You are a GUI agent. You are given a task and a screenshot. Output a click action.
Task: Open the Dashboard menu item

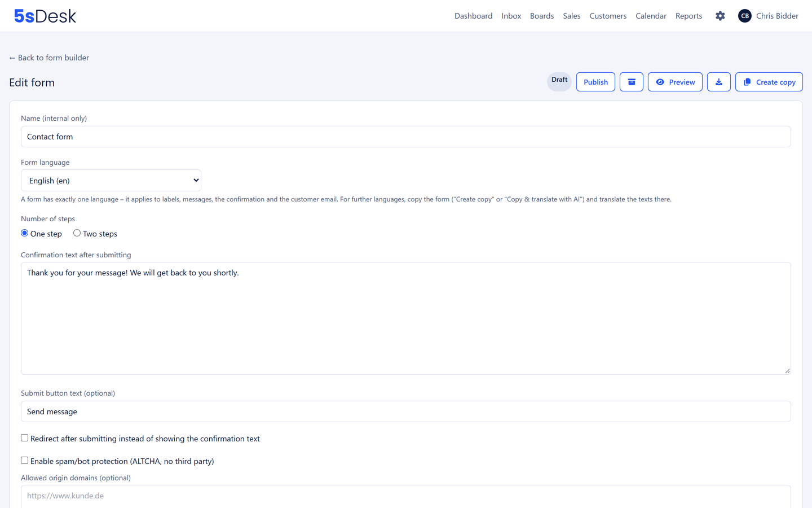pos(473,16)
